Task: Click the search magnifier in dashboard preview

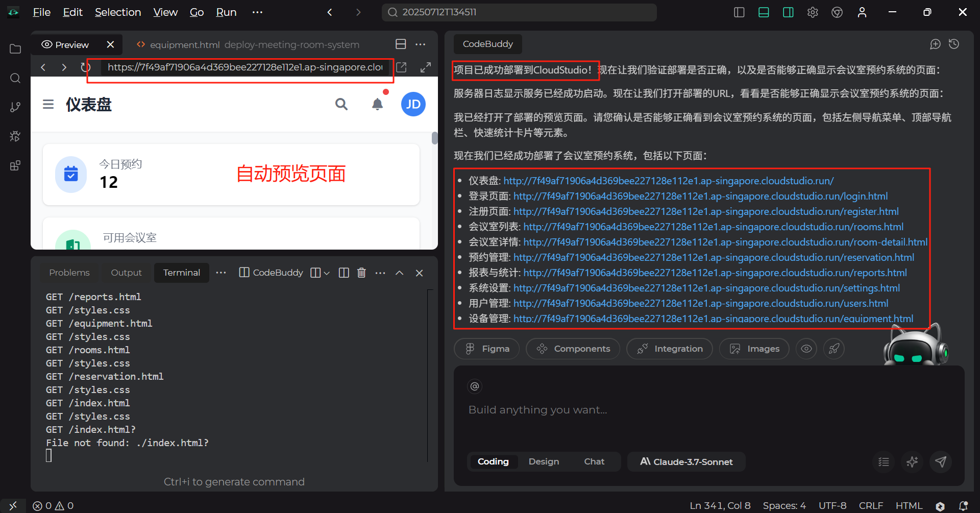Action: [x=341, y=105]
